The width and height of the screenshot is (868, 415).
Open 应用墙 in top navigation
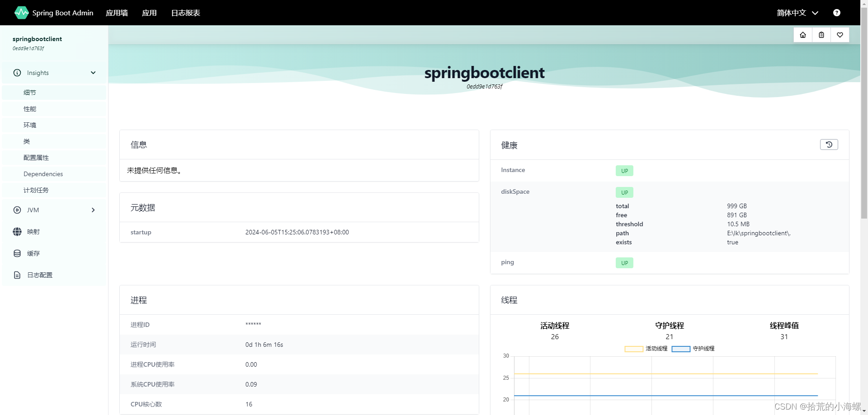[117, 13]
